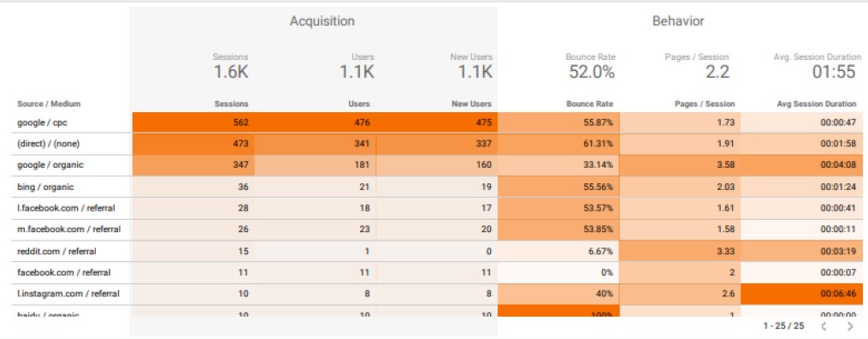Screen dimensions: 868x339
Task: Click the 473 sessions cell
Action: (194, 144)
